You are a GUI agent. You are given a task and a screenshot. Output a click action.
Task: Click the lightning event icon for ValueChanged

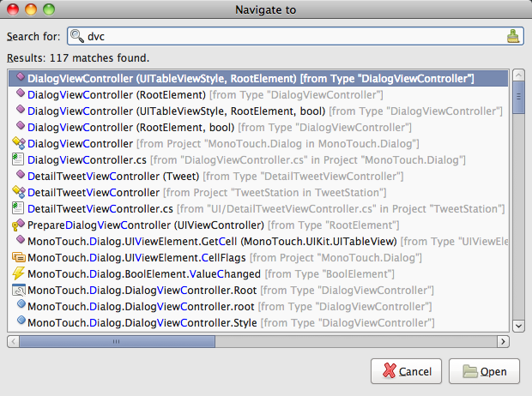click(18, 273)
